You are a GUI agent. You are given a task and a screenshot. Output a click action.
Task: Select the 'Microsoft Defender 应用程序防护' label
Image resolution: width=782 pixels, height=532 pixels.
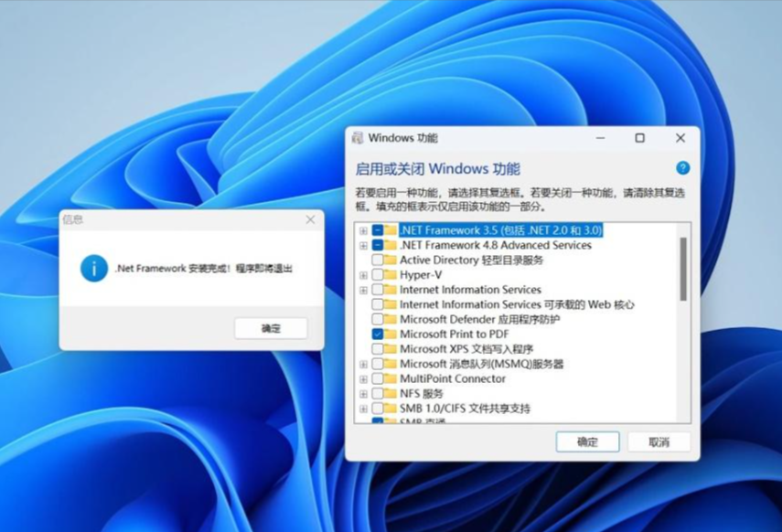(480, 319)
